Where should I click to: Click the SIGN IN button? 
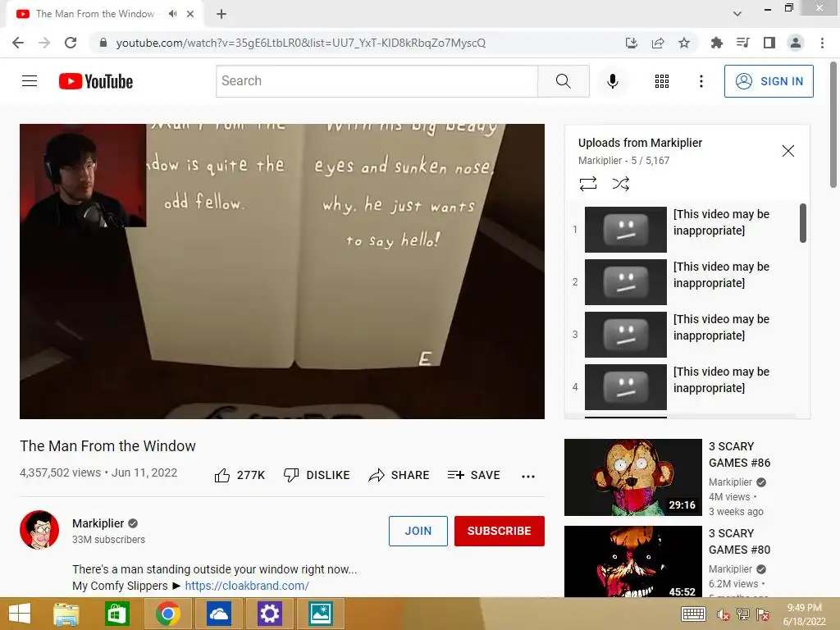769,81
